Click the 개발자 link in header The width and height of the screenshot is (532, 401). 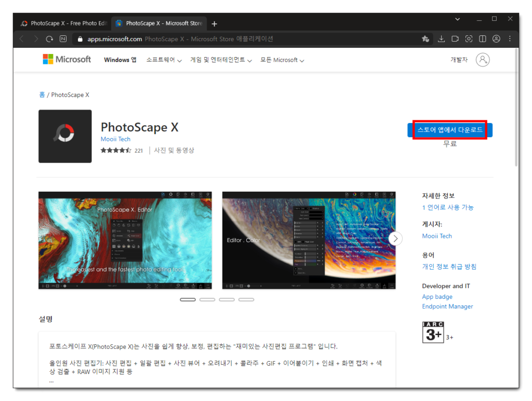(459, 60)
